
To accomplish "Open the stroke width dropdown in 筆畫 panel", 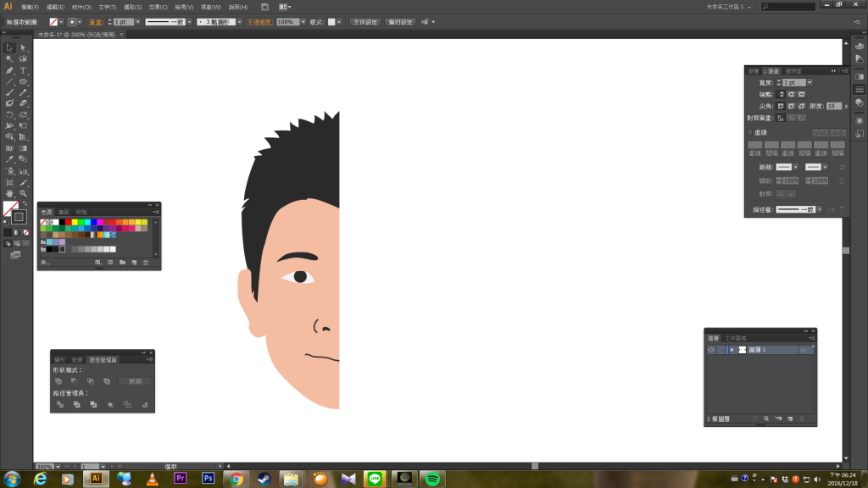I will click(810, 82).
